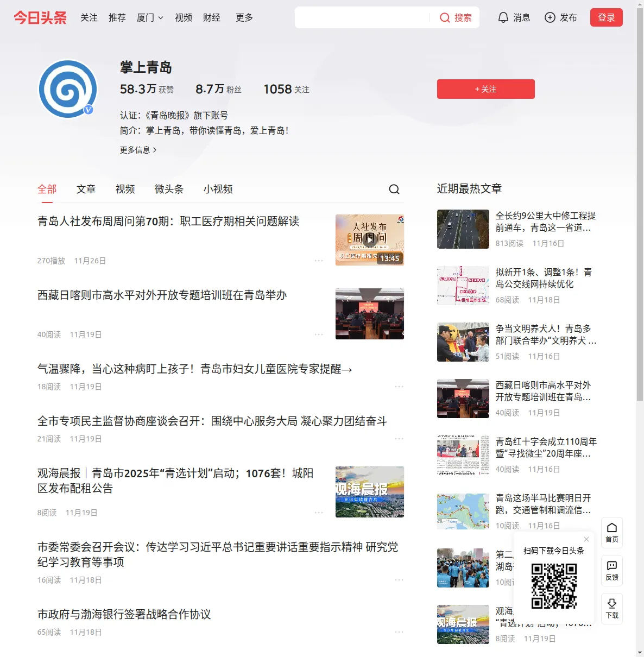644x657 pixels.
Task: Open article 市委常委会召开会议
Action: coord(218,554)
